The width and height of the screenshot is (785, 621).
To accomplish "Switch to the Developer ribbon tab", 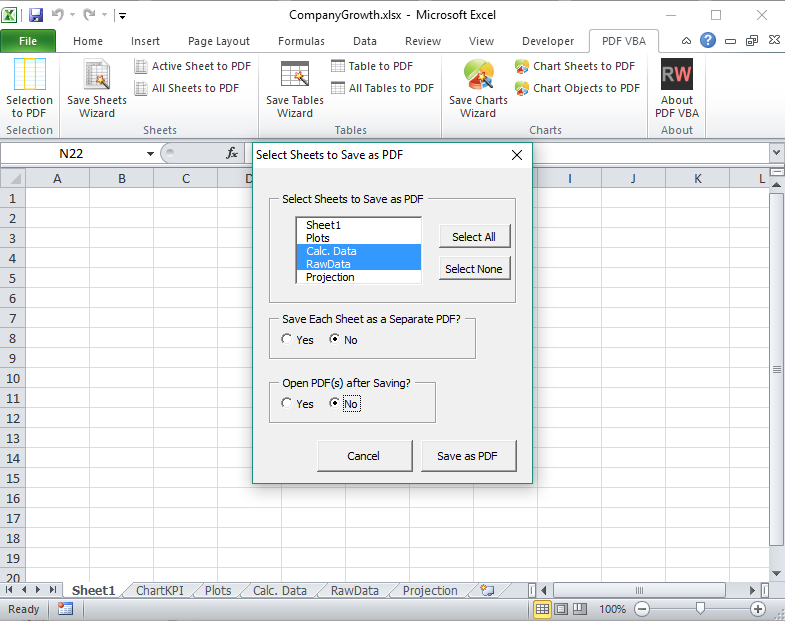I will click(548, 41).
